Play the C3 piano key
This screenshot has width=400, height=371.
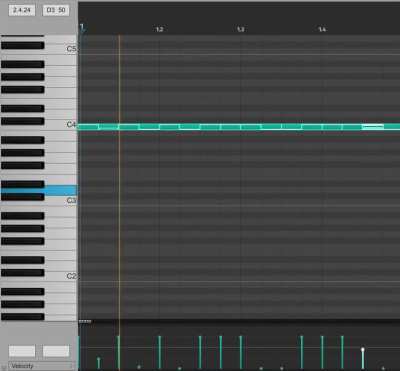point(60,201)
